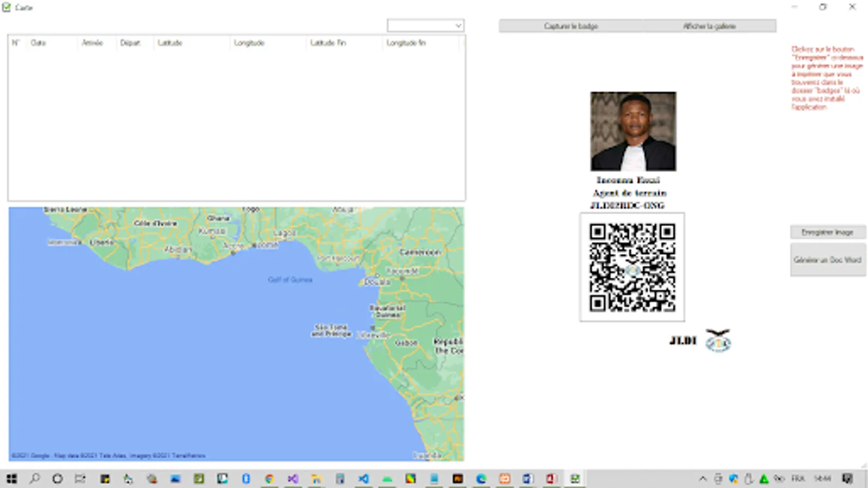Open Photos app icon in taskbar
Image resolution: width=868 pixels, height=488 pixels.
pos(175,478)
